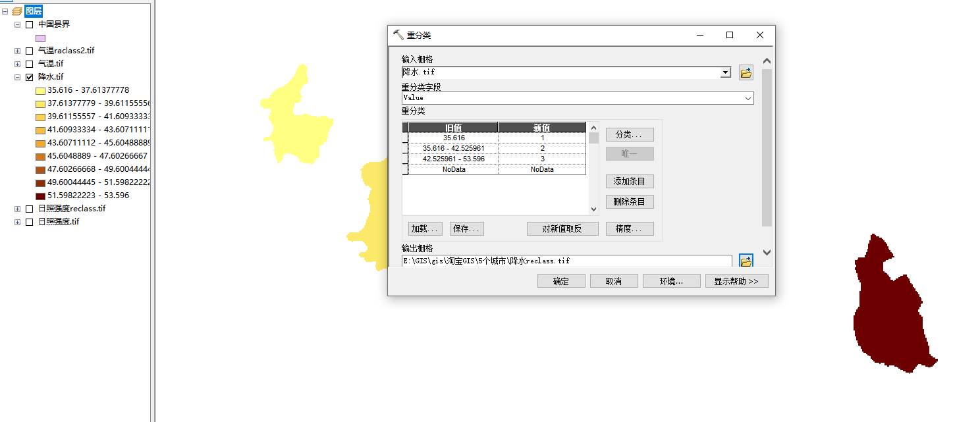Turn on the 中国县界 layer checkbox
Image resolution: width=980 pixels, height=422 pixels.
click(x=29, y=24)
